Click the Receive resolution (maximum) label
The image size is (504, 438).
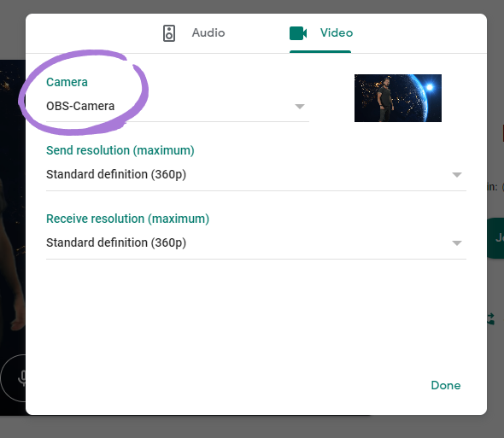click(x=127, y=219)
